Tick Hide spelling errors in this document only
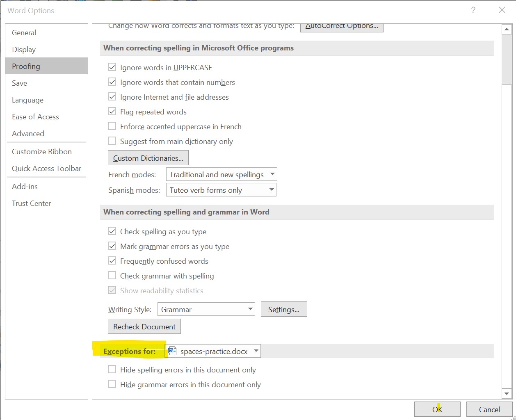The height and width of the screenshot is (420, 516). (x=112, y=370)
